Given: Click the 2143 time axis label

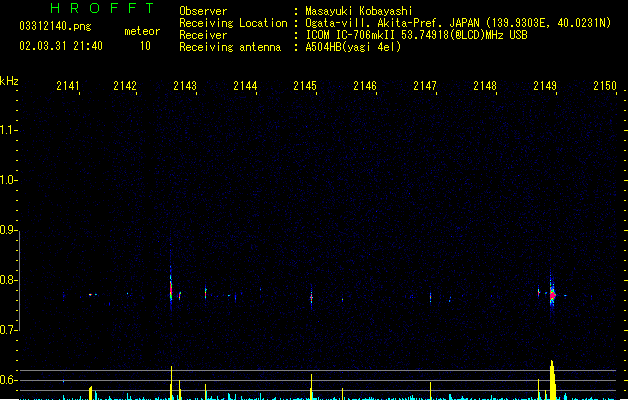Looking at the screenshot, I should click(185, 86).
